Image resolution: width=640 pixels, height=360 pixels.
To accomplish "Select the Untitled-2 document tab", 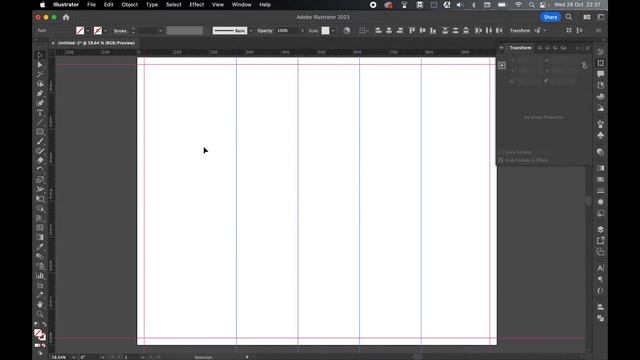I will click(x=96, y=43).
